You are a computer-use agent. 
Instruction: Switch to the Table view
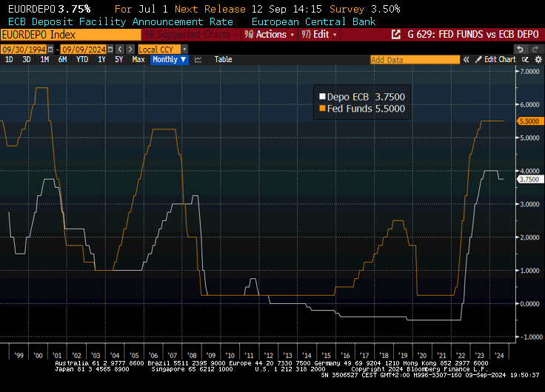[x=223, y=59]
